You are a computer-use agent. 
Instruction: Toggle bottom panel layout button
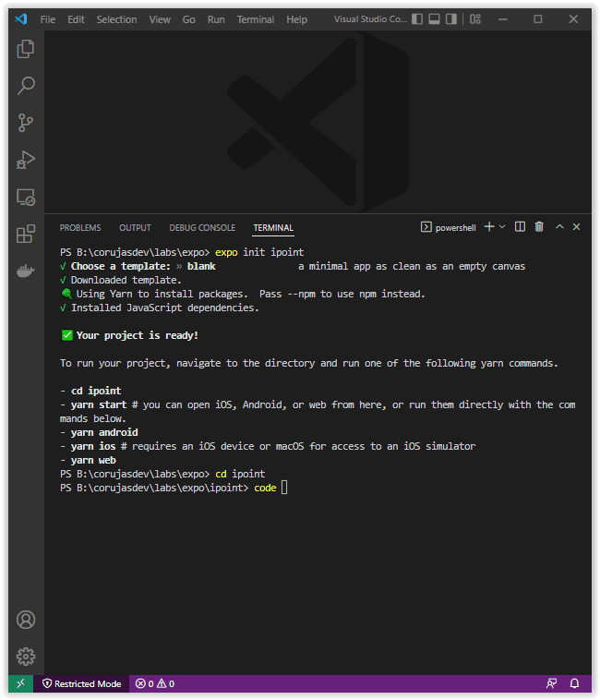[434, 19]
